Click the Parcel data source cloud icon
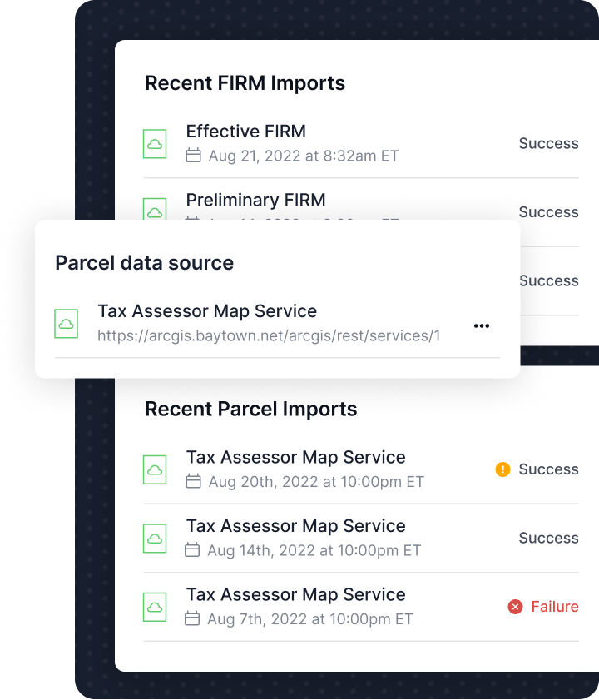The height and width of the screenshot is (700, 599). pos(66,323)
